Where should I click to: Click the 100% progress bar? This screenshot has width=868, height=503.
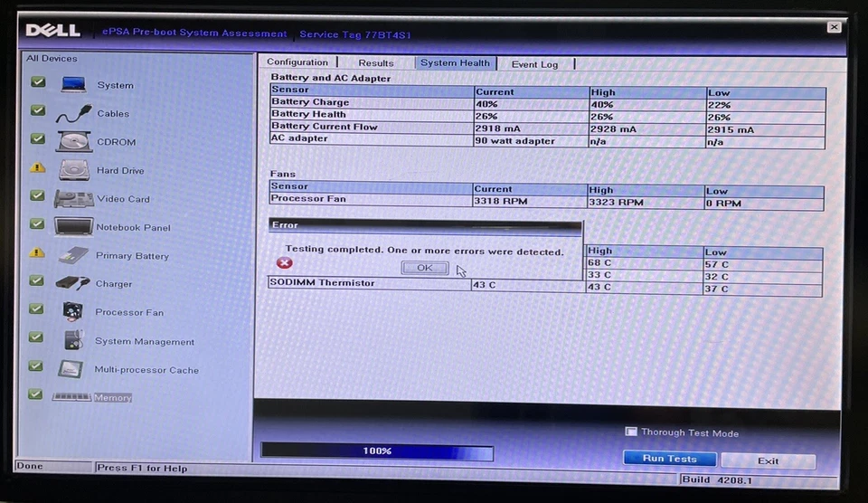[377, 451]
